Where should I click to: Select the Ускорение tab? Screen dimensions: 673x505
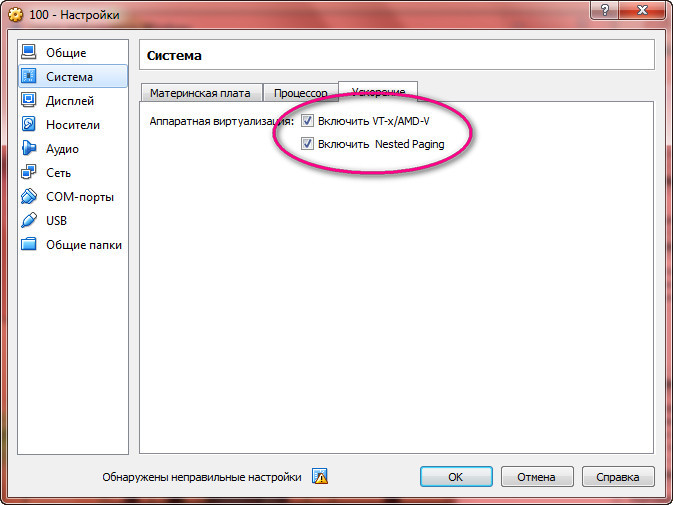[378, 91]
